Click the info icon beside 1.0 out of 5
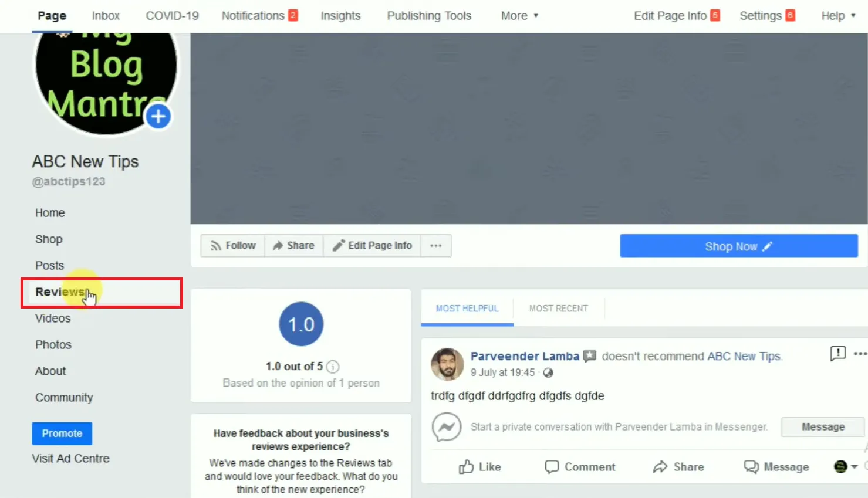 (x=333, y=367)
